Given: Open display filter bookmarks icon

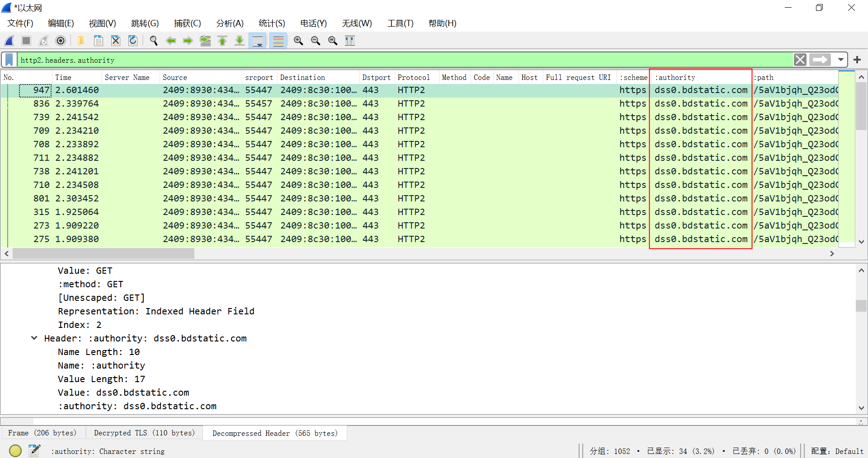Looking at the screenshot, I should coord(9,60).
